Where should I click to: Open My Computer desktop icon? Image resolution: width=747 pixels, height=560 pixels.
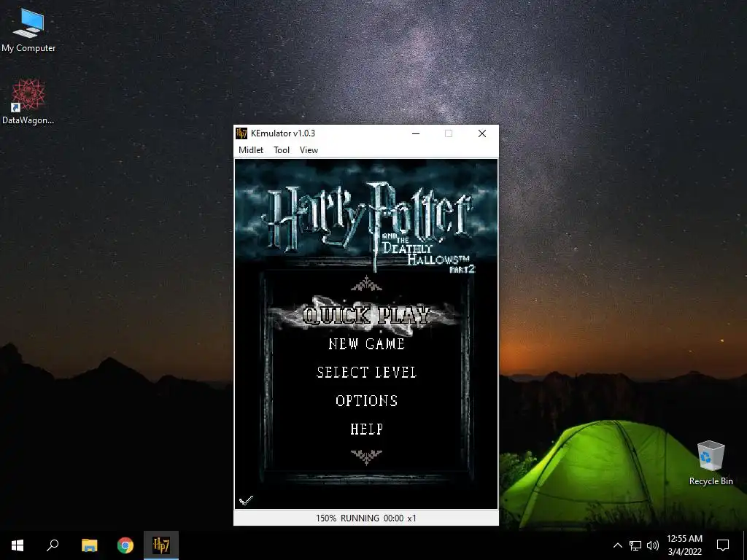pyautogui.click(x=28, y=29)
